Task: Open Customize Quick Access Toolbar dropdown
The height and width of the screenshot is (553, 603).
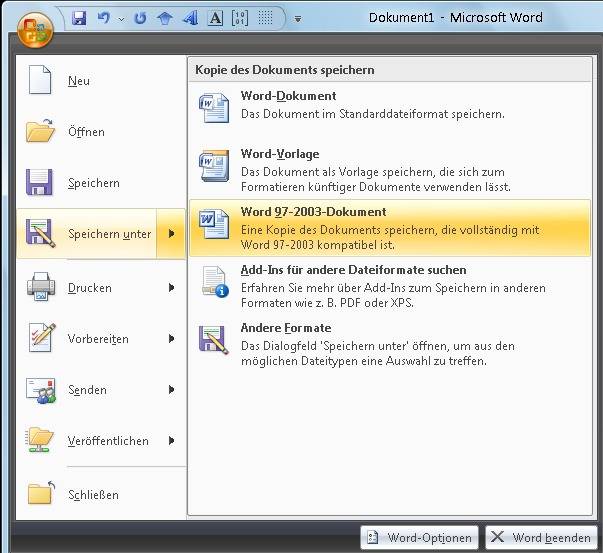Action: pos(298,19)
